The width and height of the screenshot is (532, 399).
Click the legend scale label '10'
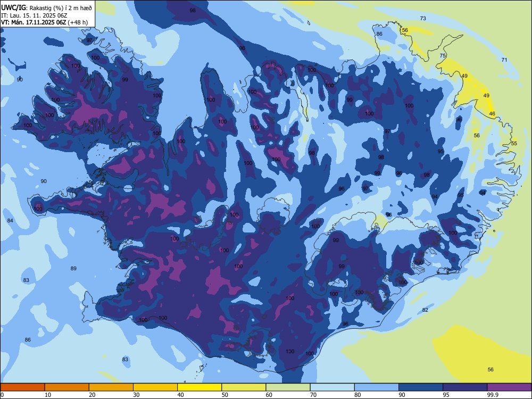click(x=48, y=395)
